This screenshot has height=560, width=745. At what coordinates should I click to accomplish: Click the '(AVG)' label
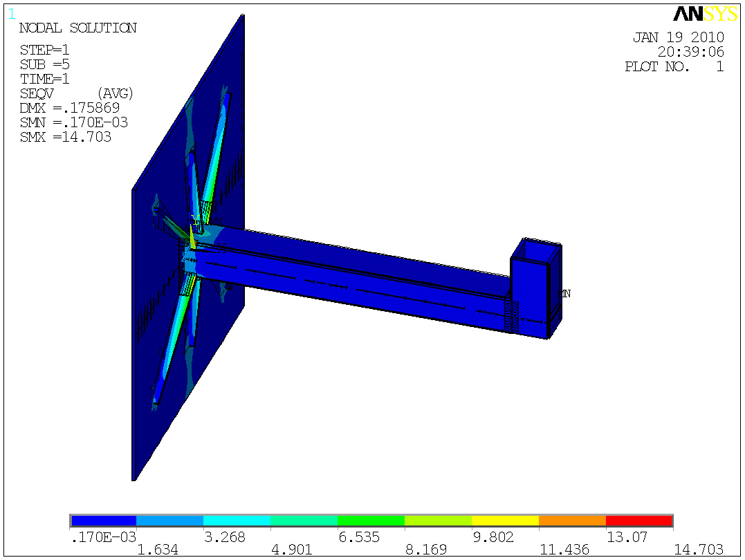(x=115, y=93)
